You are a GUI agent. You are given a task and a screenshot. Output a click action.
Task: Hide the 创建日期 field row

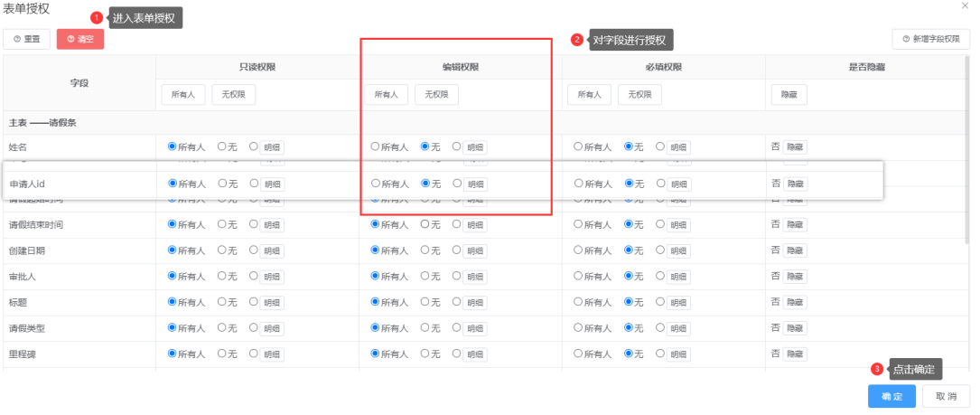tap(795, 251)
